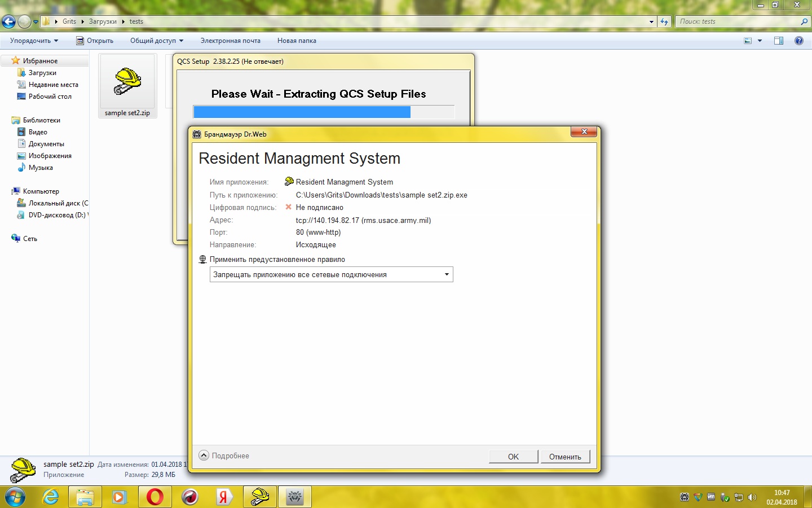Click Открыть in Explorer toolbar

tap(95, 41)
